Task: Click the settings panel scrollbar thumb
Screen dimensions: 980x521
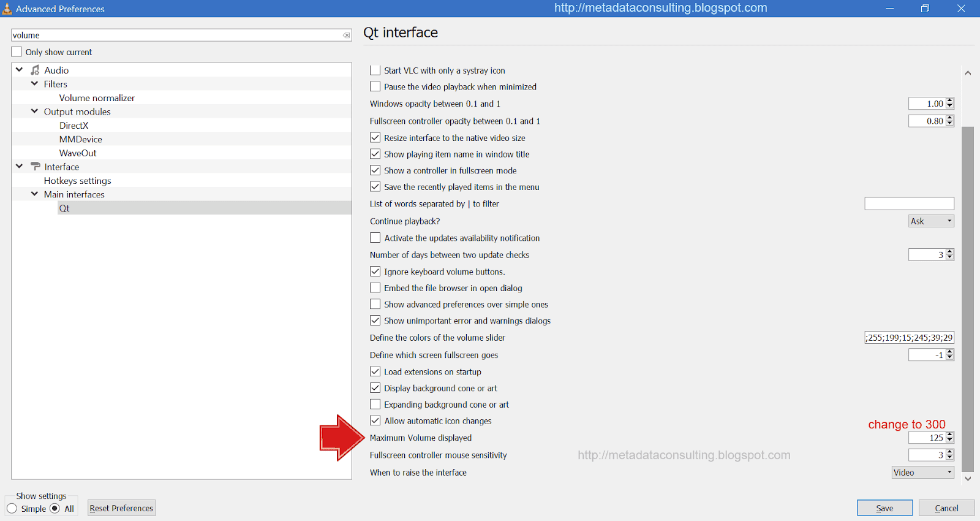Action: pyautogui.click(x=968, y=299)
